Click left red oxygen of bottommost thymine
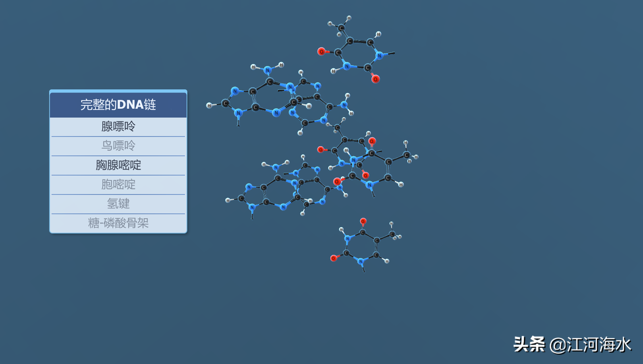 coord(334,258)
